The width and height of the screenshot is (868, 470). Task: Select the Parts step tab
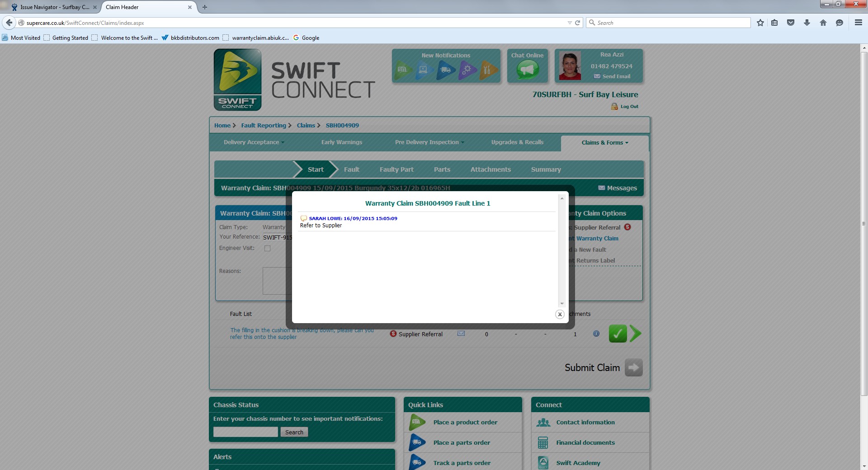[442, 169]
